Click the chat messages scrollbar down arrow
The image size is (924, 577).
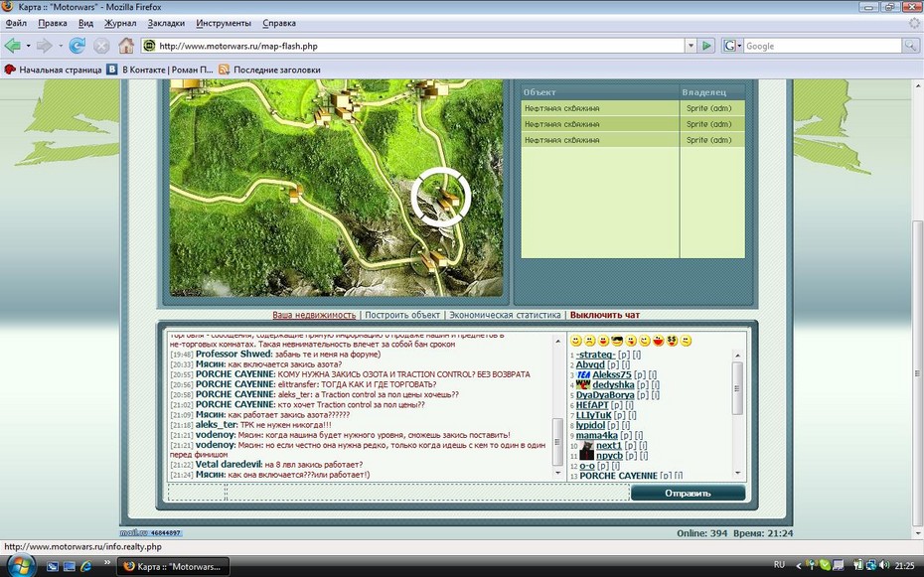pos(557,473)
